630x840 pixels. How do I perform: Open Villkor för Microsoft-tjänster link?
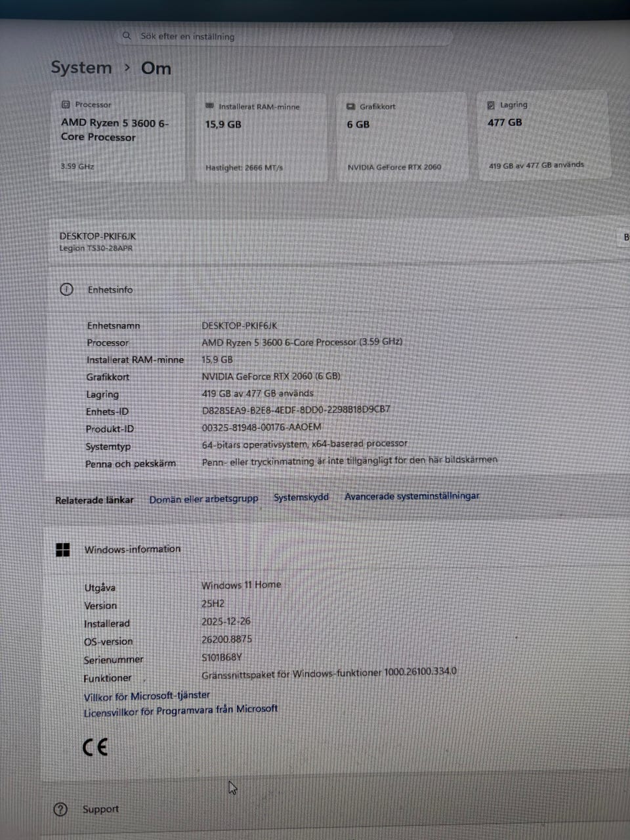tap(147, 696)
